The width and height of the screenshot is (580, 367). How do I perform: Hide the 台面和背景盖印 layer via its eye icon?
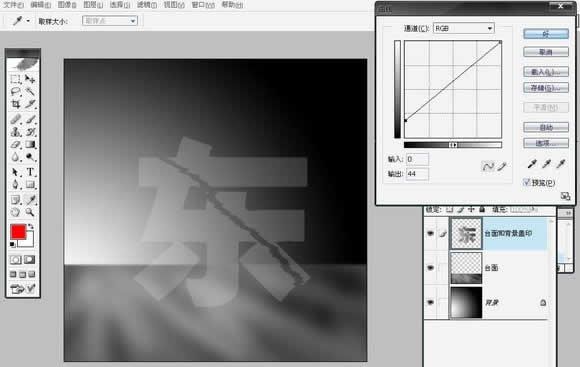click(431, 233)
